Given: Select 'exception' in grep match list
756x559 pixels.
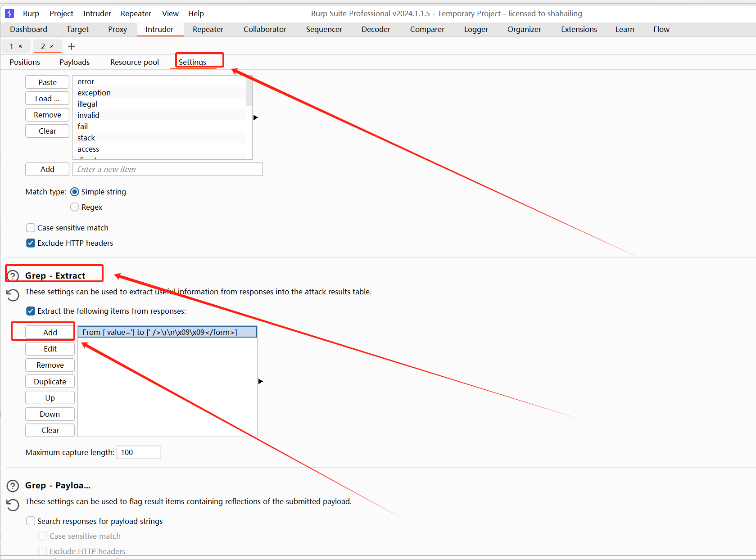Looking at the screenshot, I should 159,93.
